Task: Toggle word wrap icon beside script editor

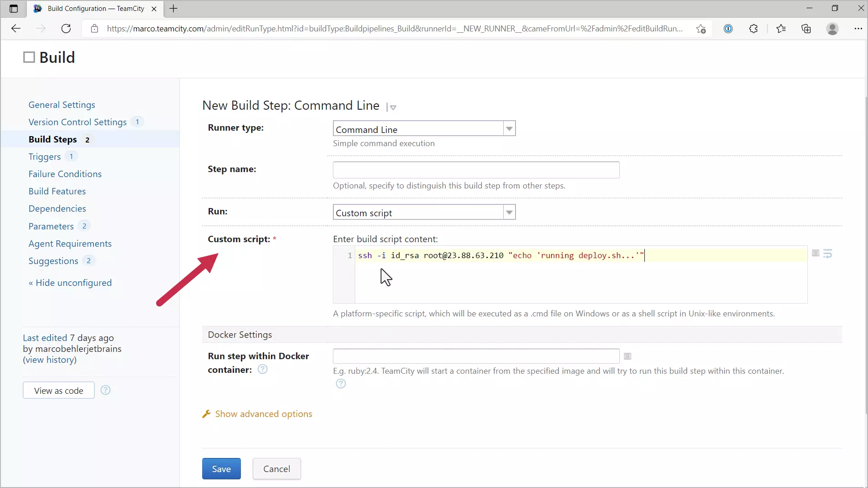Action: tap(827, 254)
